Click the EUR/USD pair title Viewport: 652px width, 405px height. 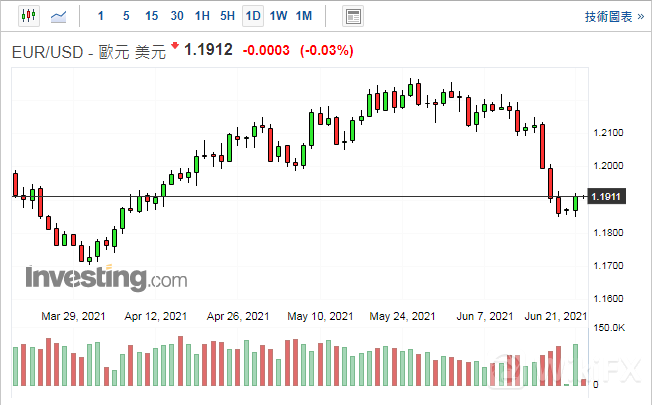pyautogui.click(x=48, y=51)
